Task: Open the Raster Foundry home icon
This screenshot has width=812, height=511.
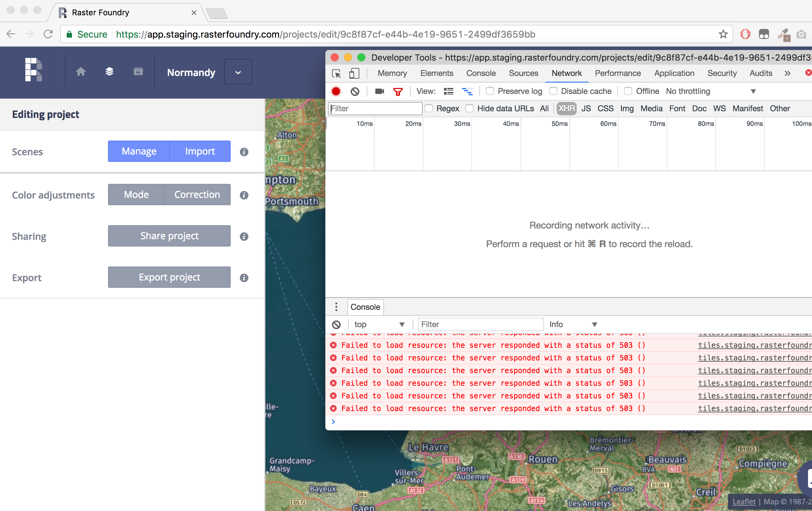Action: [x=81, y=72]
